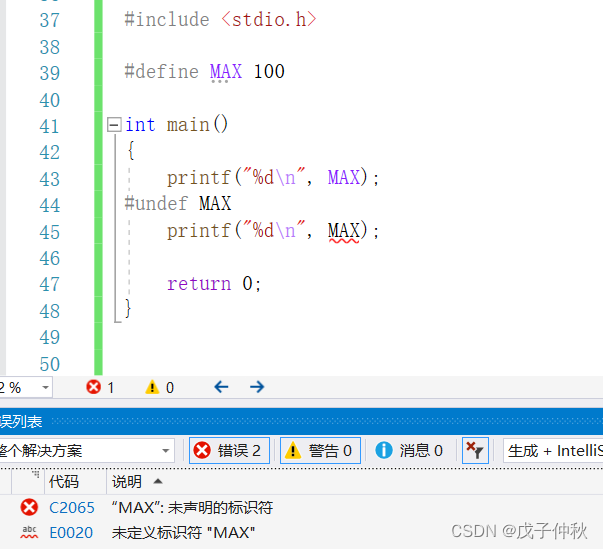Click MAX argument in printf on line 43
Image resolution: width=603 pixels, height=549 pixels.
coord(343,178)
